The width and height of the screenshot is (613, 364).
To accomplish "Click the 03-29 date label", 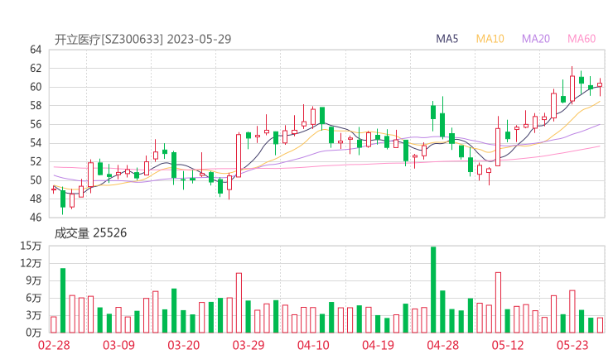I will [249, 345].
